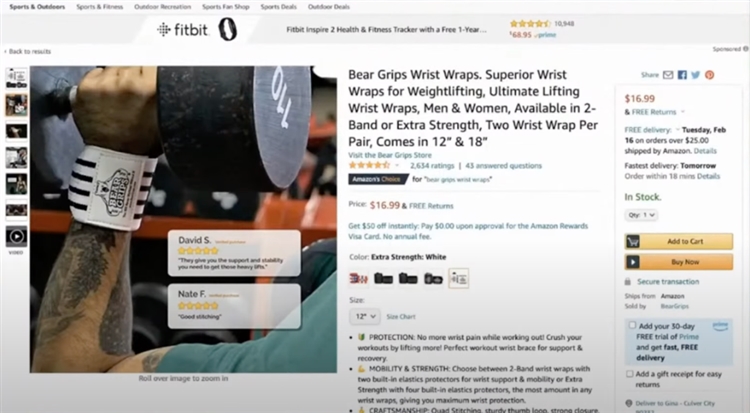Open the Sports Deals menu item
This screenshot has width=750, height=413.
278,7
